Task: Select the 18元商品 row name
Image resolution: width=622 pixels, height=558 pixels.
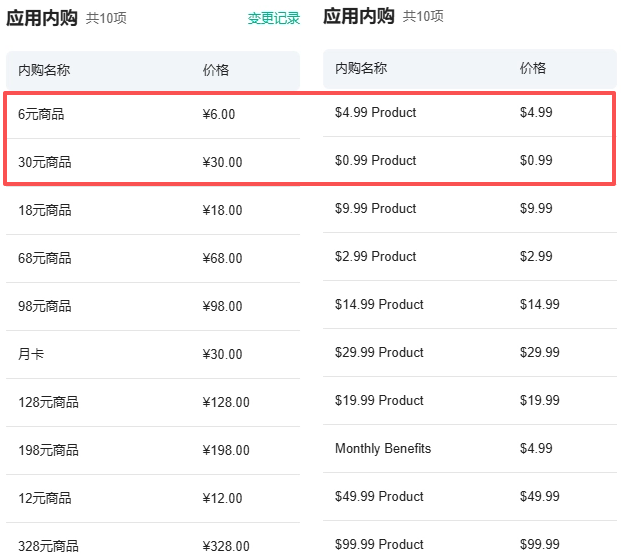Action: pos(44,210)
